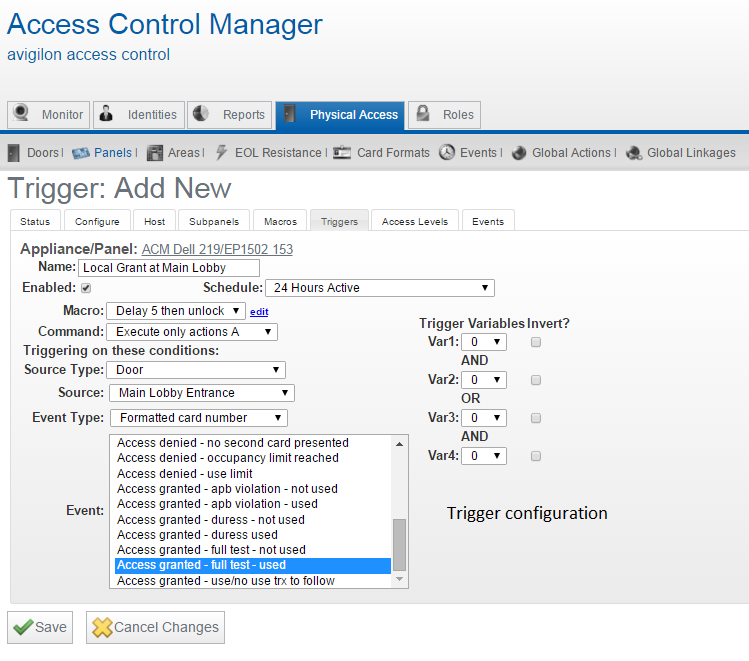
Task: Click the Save button
Action: [41, 627]
